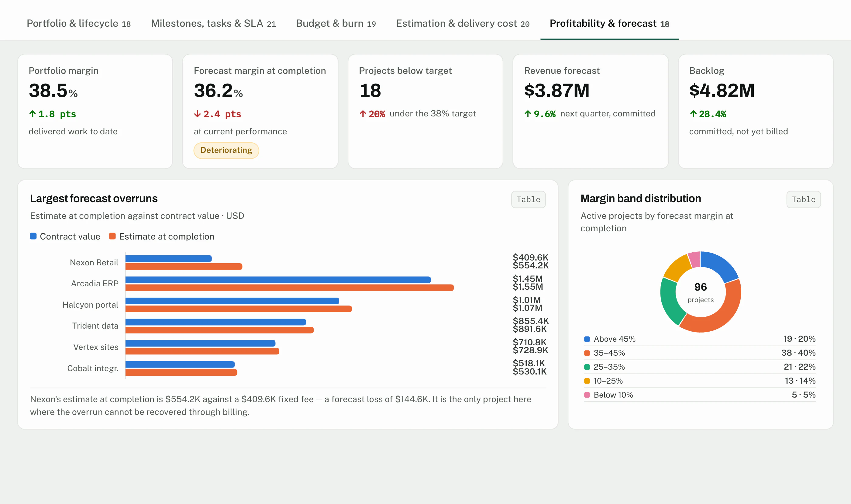Click the Nexon Retail contract value bar
The height and width of the screenshot is (504, 851).
point(169,258)
